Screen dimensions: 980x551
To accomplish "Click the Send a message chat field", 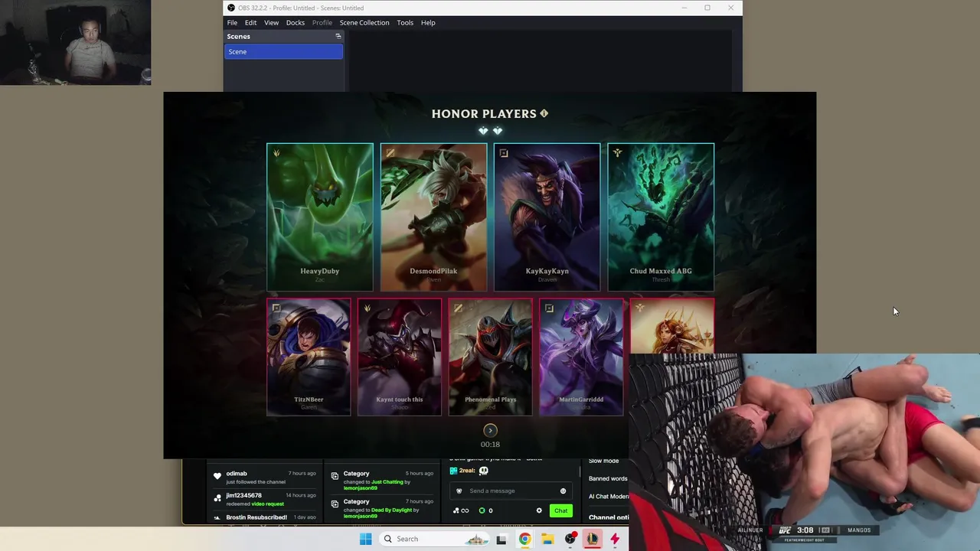I will click(x=511, y=491).
